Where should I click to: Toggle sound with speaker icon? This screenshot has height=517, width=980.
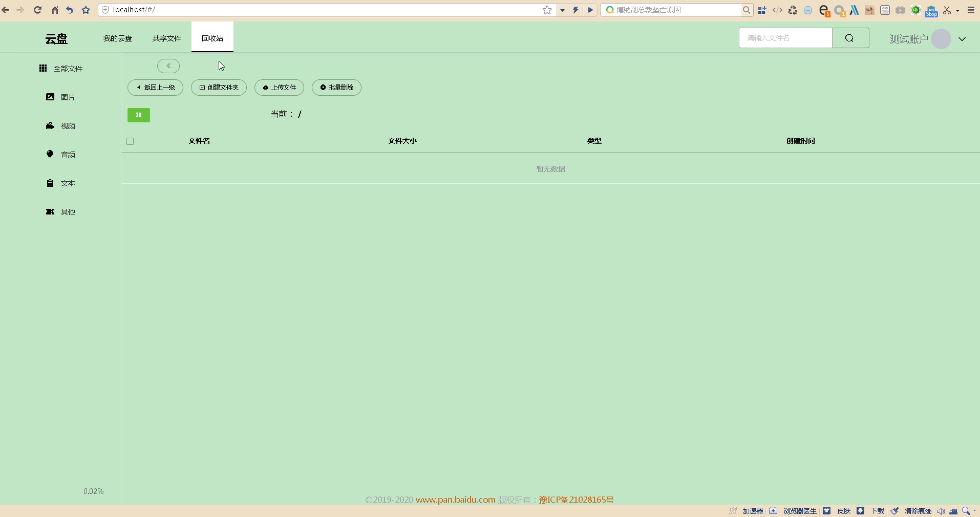(941, 511)
